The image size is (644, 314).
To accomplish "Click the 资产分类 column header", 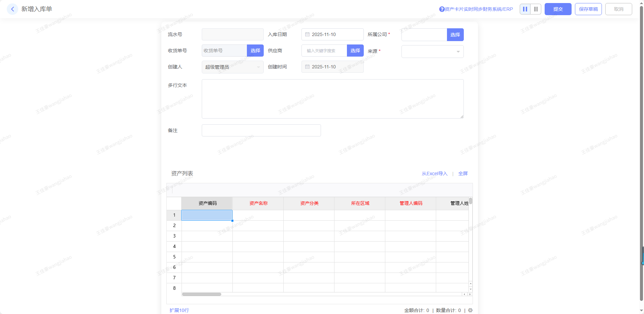I will click(309, 203).
